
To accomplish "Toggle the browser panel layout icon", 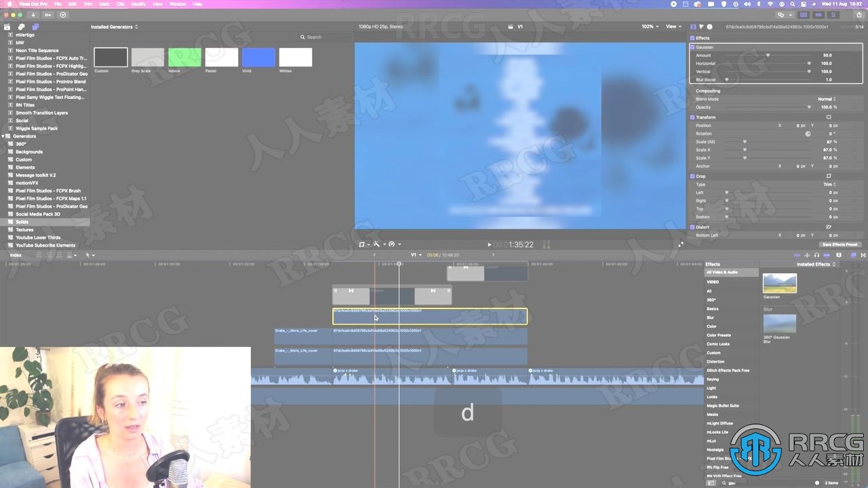I will coord(804,14).
